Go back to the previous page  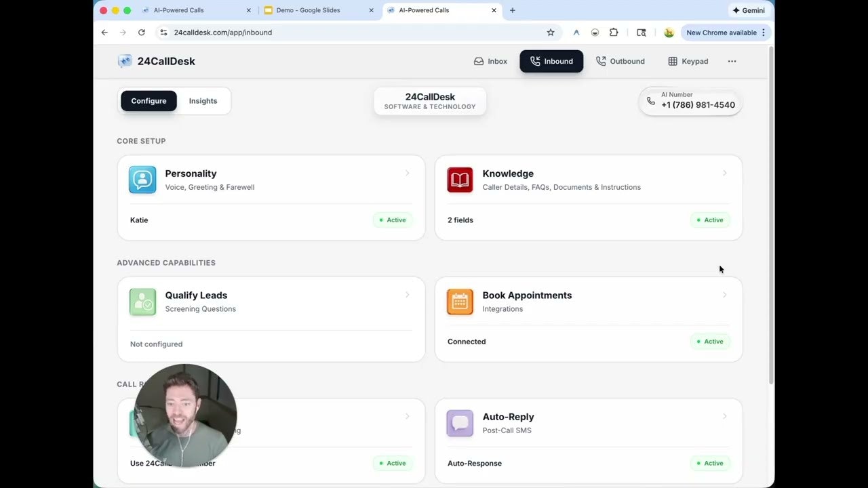(x=104, y=33)
